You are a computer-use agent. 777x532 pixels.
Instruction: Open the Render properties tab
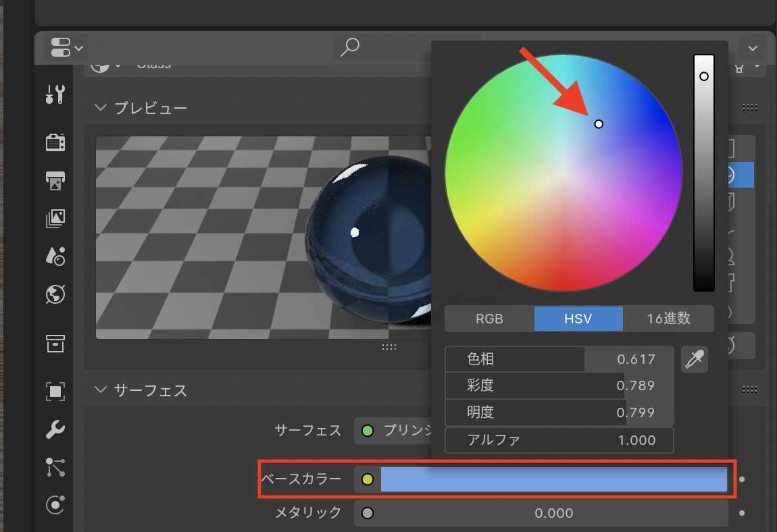point(55,142)
